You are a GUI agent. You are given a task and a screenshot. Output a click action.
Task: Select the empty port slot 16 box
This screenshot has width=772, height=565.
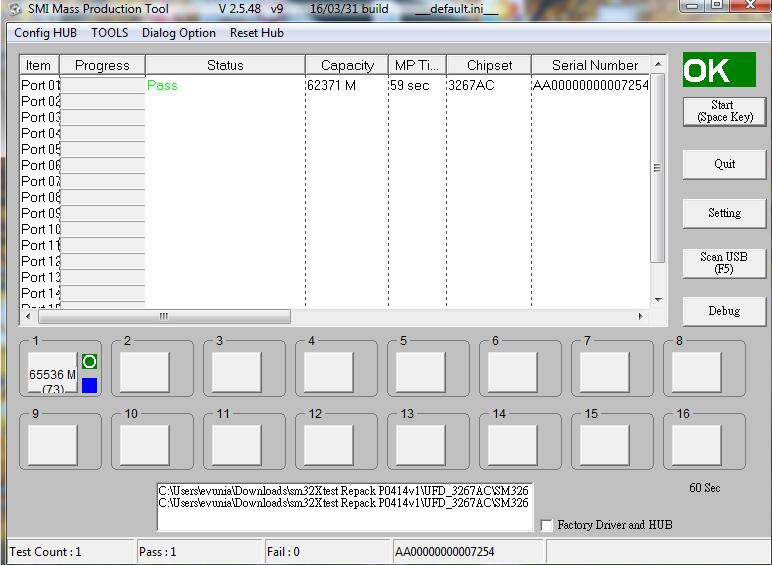click(697, 445)
